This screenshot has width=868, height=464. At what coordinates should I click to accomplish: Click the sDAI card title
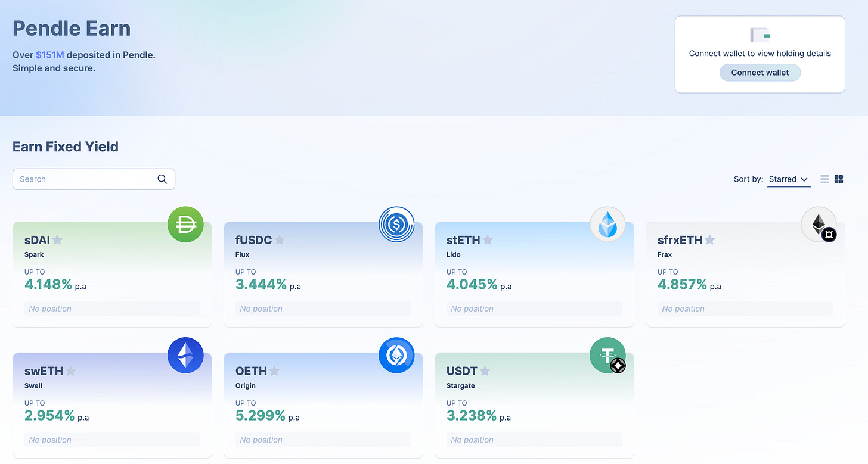(x=37, y=240)
